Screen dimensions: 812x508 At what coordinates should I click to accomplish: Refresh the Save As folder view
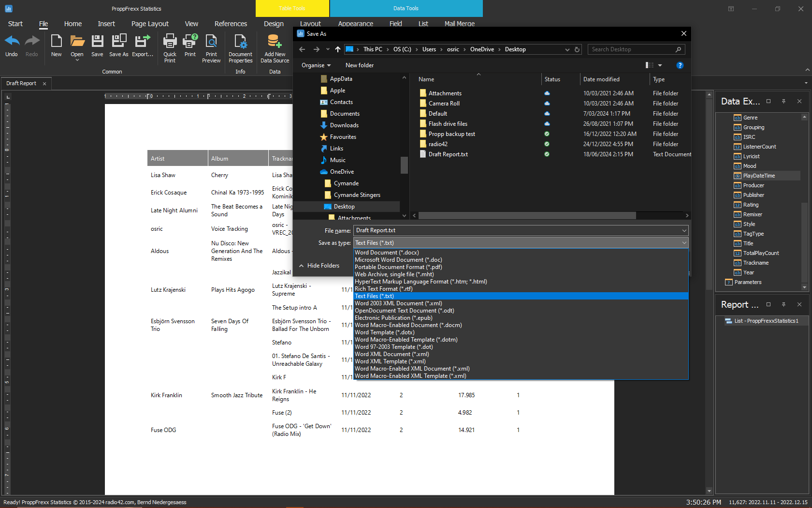point(577,49)
